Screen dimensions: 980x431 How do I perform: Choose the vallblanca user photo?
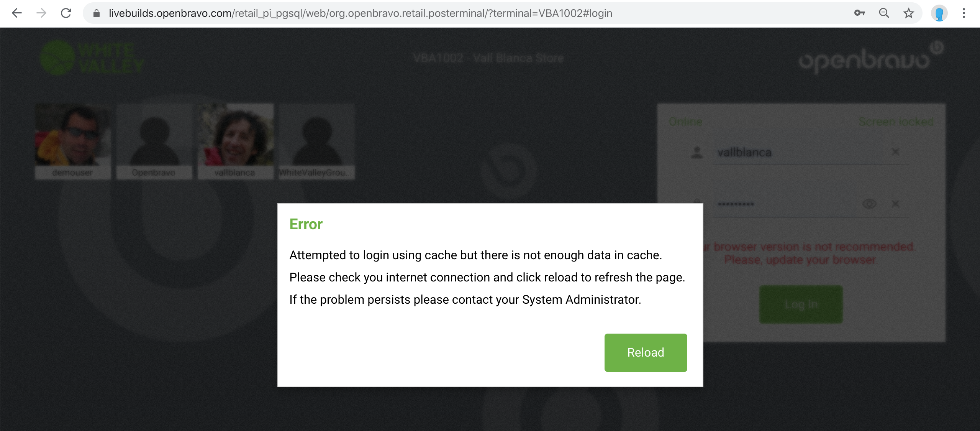click(x=236, y=135)
